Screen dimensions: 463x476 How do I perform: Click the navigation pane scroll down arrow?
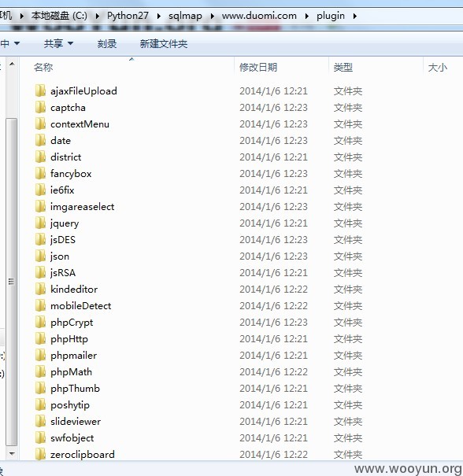[x=12, y=454]
